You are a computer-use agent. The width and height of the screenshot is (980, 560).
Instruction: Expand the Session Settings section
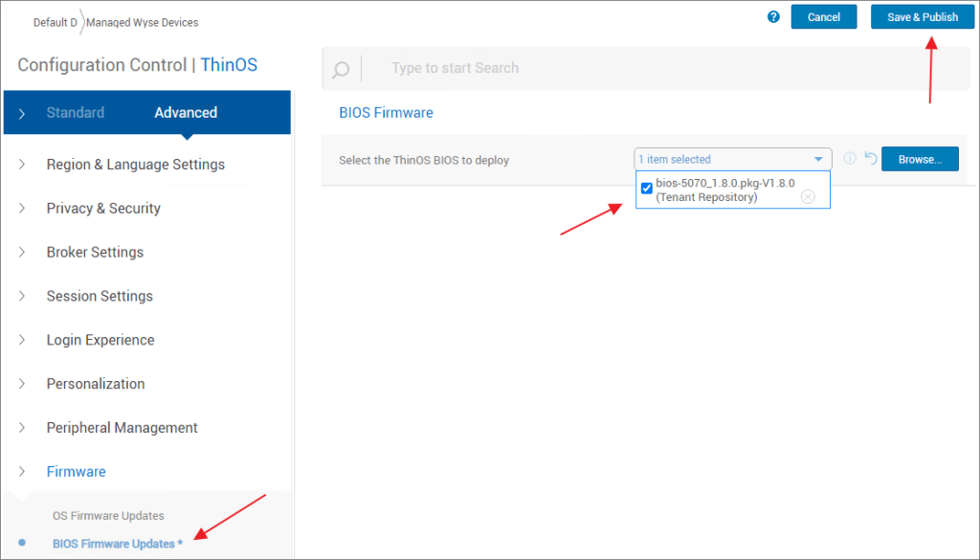tap(100, 297)
